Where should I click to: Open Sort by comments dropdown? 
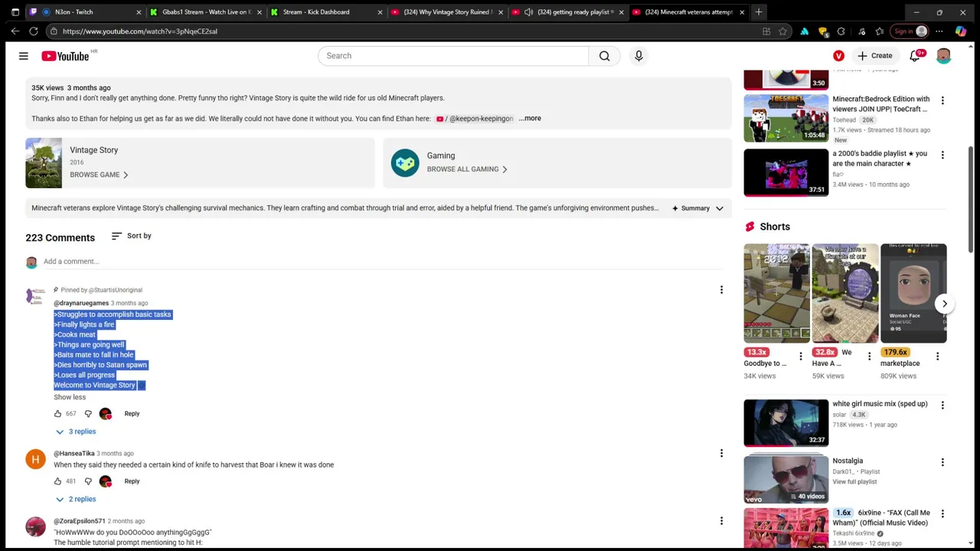[131, 236]
